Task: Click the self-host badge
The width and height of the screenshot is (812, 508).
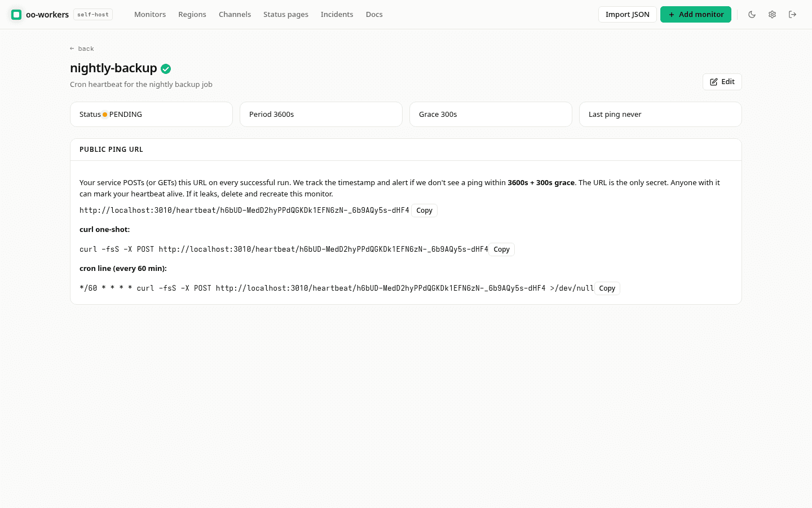Action: coord(93,15)
